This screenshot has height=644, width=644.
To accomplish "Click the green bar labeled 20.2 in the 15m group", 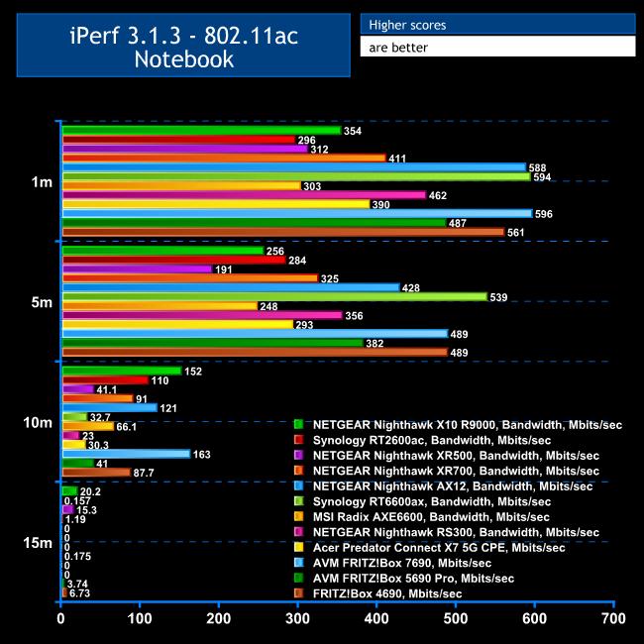I will click(69, 490).
